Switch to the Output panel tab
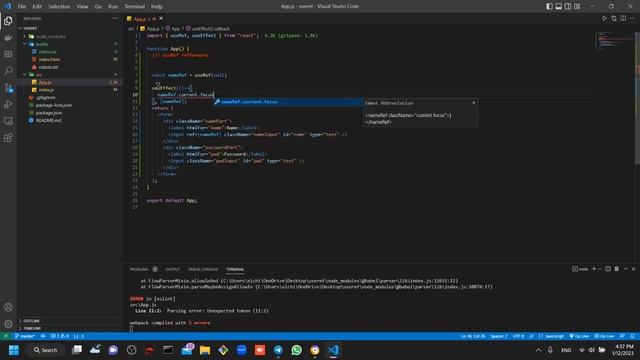 [x=172, y=269]
